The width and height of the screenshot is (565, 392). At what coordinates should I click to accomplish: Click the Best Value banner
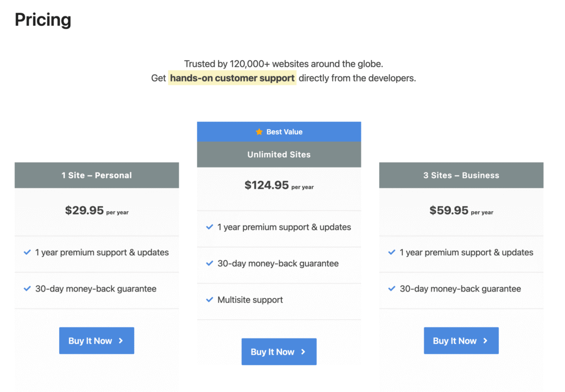(279, 132)
